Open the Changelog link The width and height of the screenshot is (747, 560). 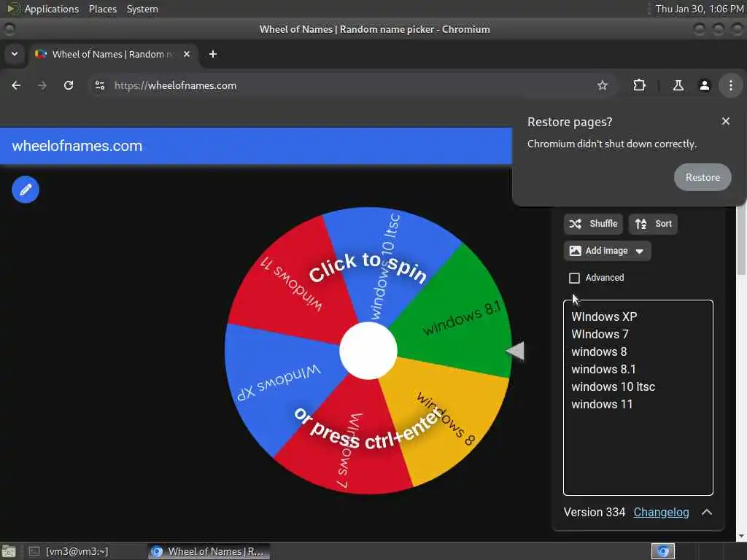[661, 512]
